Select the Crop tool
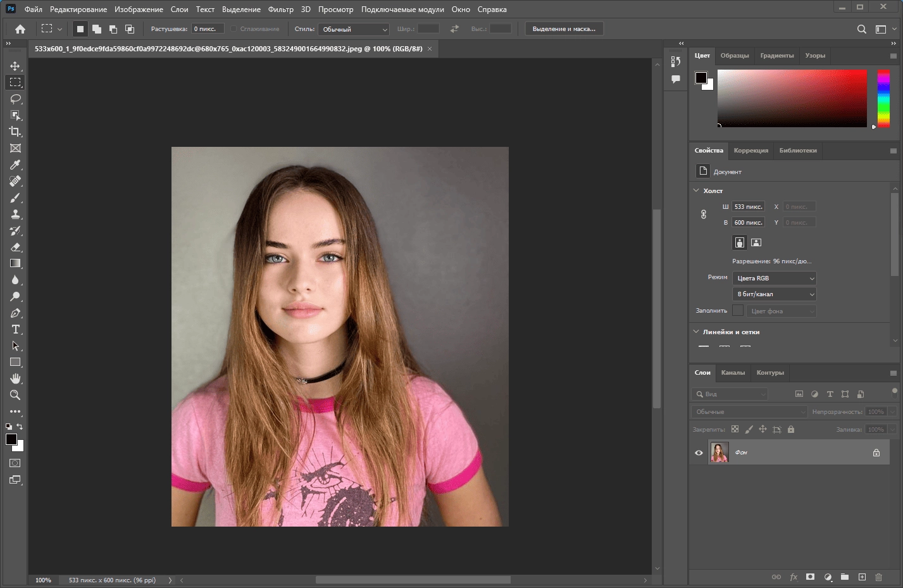Viewport: 903px width, 588px height. pos(15,132)
